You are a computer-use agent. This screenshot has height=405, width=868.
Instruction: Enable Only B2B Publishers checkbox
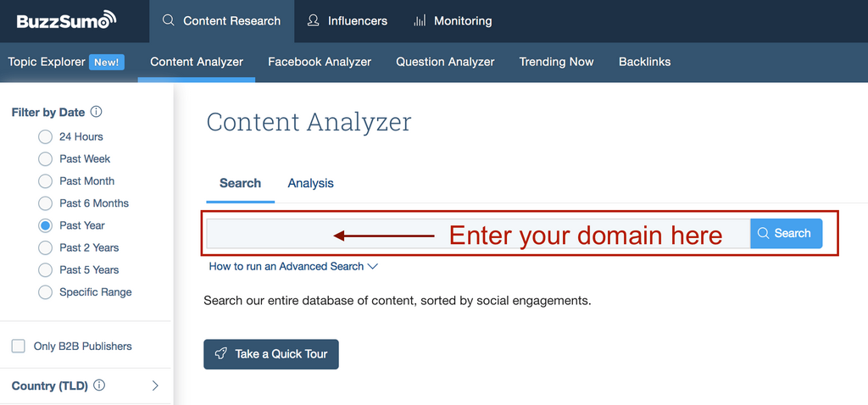click(x=18, y=346)
